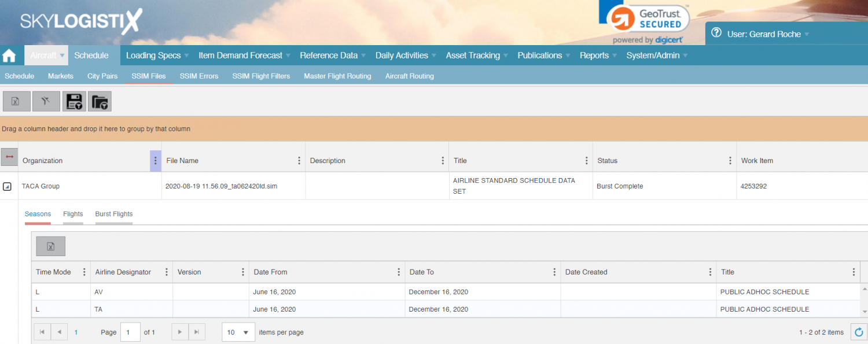Click the next page arrow in pagination
Screen dimensions: 868x344
(179, 332)
